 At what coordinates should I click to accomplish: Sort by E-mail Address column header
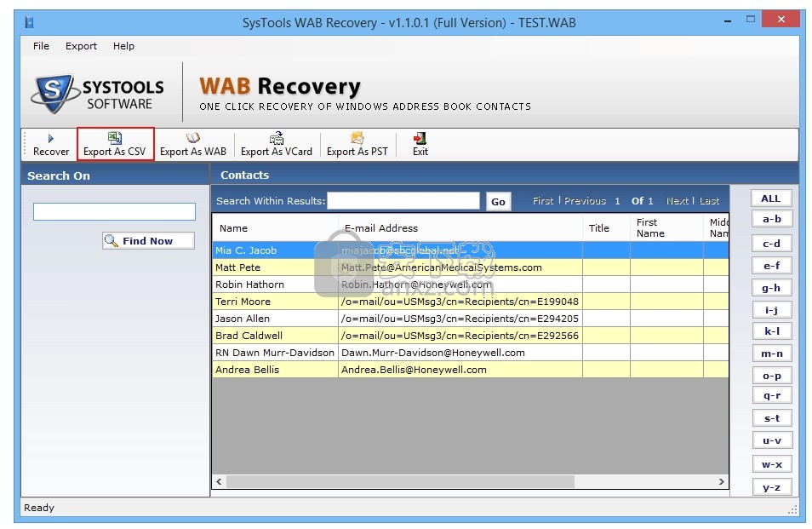[x=460, y=228]
